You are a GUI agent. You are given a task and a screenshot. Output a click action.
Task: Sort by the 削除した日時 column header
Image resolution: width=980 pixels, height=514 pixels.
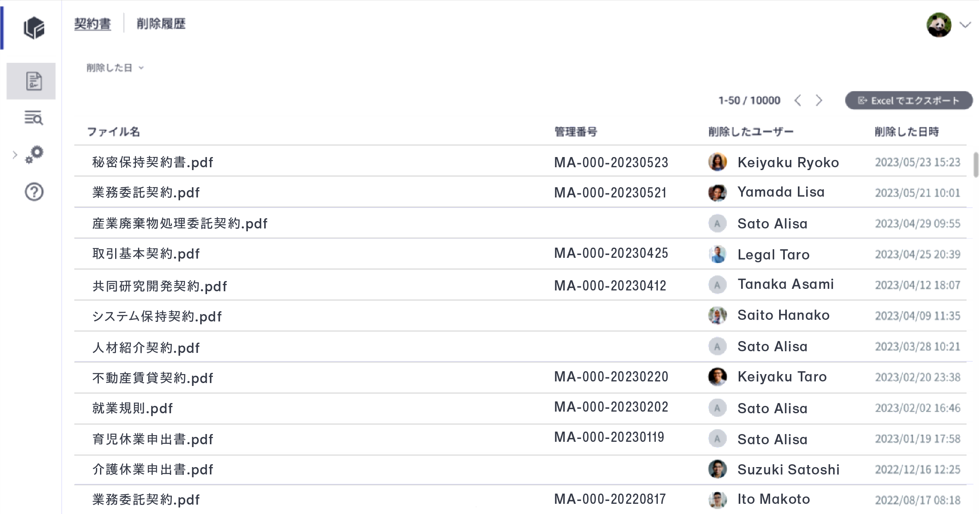click(906, 132)
